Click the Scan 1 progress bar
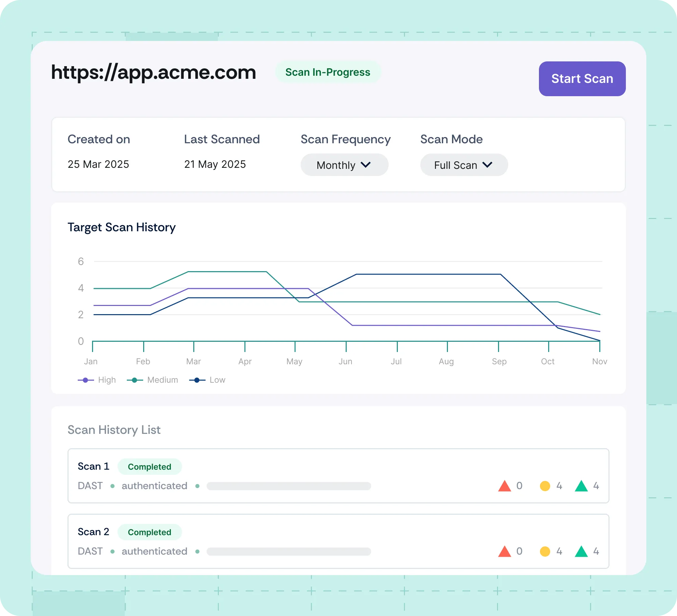 (x=289, y=486)
